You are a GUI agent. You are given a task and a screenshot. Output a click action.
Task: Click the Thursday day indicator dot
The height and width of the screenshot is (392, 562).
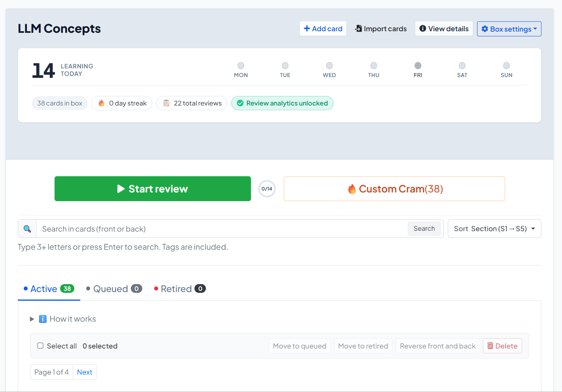[373, 66]
